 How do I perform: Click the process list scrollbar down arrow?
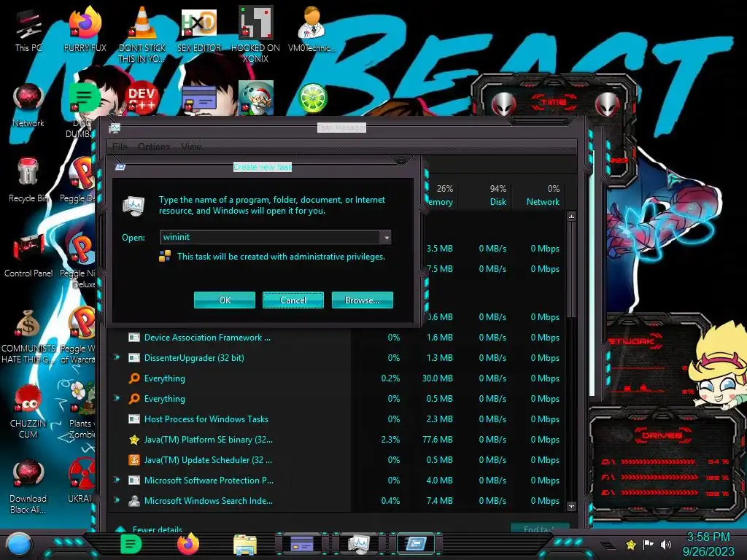[571, 506]
